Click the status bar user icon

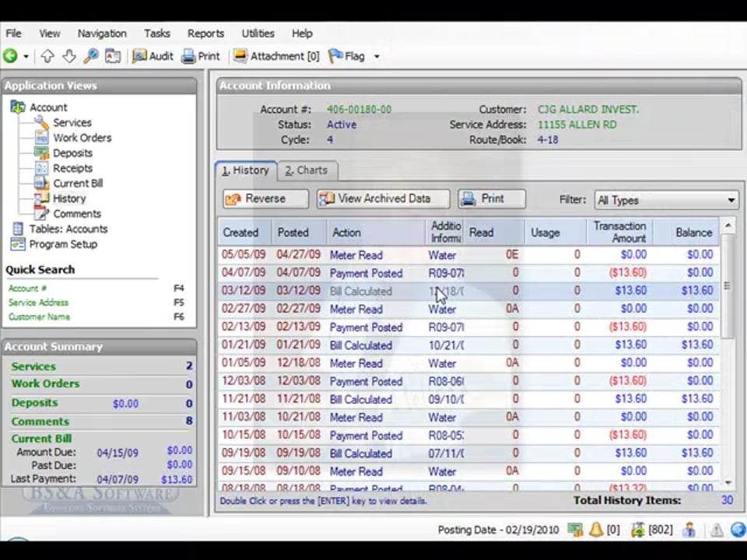tap(689, 530)
